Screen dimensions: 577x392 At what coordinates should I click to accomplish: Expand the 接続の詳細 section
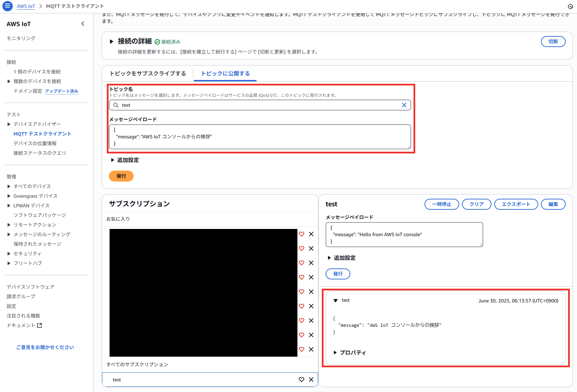click(111, 42)
